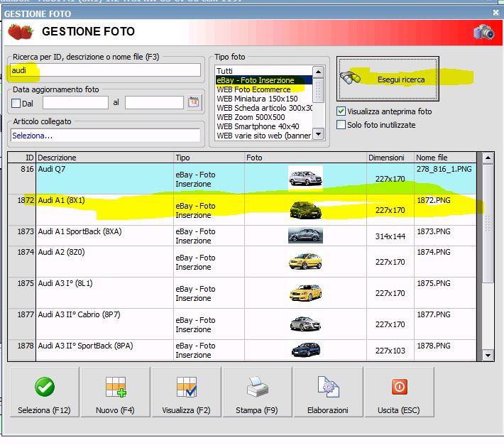Select WEB Foto Ecommerce type
The width and height of the screenshot is (504, 445).
coord(264,89)
